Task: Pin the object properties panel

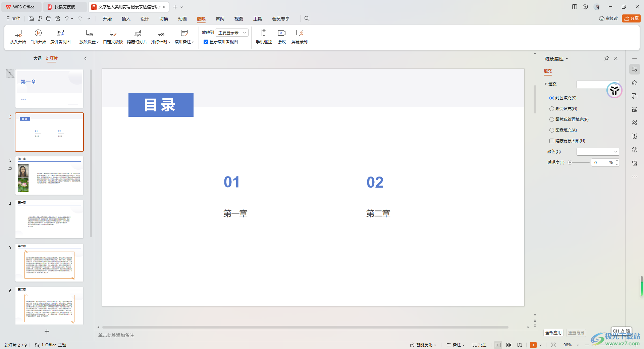Action: pos(606,58)
